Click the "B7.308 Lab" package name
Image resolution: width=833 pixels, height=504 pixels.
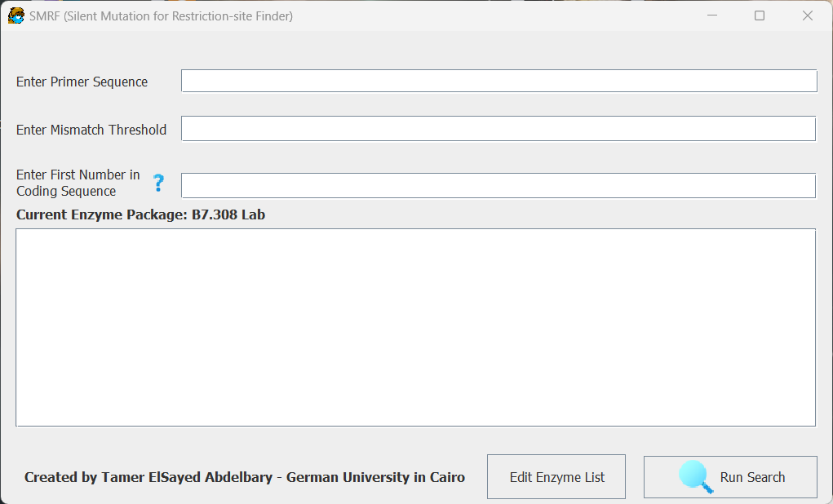click(x=228, y=215)
